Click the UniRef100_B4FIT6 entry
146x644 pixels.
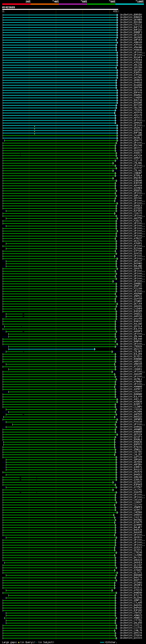click(131, 27)
